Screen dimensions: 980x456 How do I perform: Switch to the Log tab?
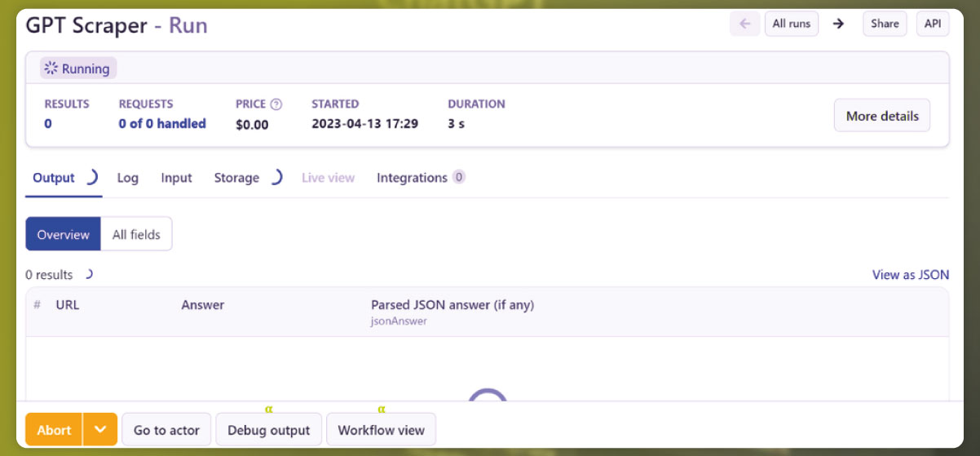(x=128, y=178)
